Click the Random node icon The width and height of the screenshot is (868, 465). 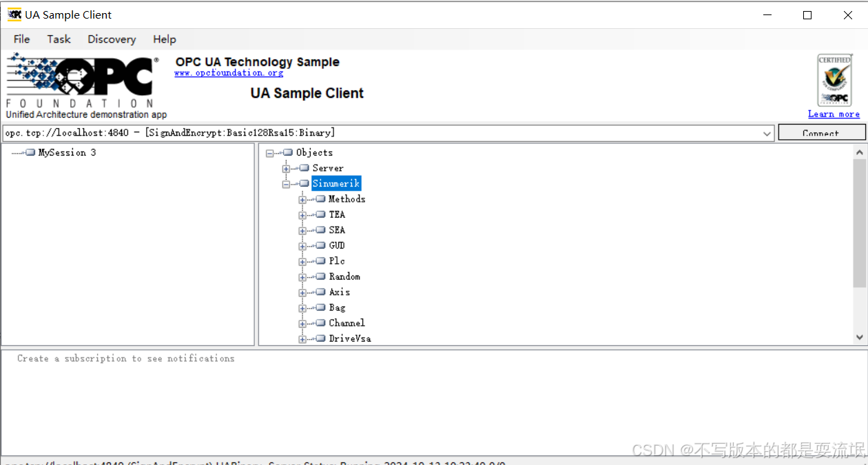click(x=320, y=276)
